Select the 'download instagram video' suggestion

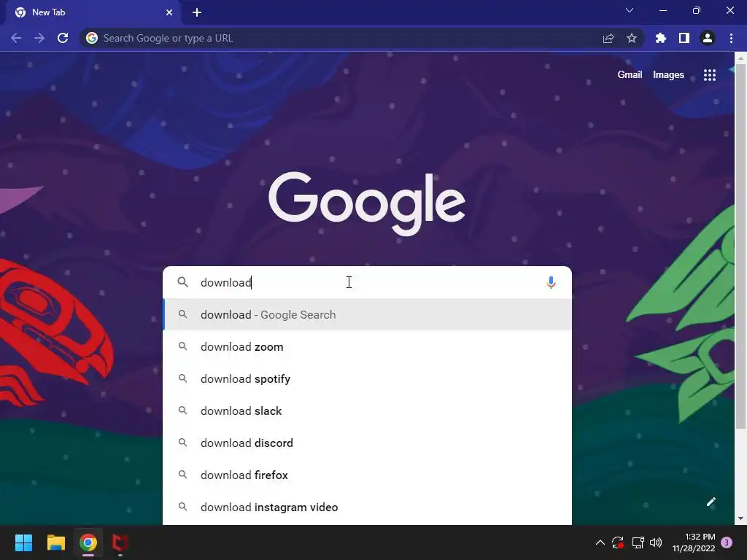coord(368,507)
